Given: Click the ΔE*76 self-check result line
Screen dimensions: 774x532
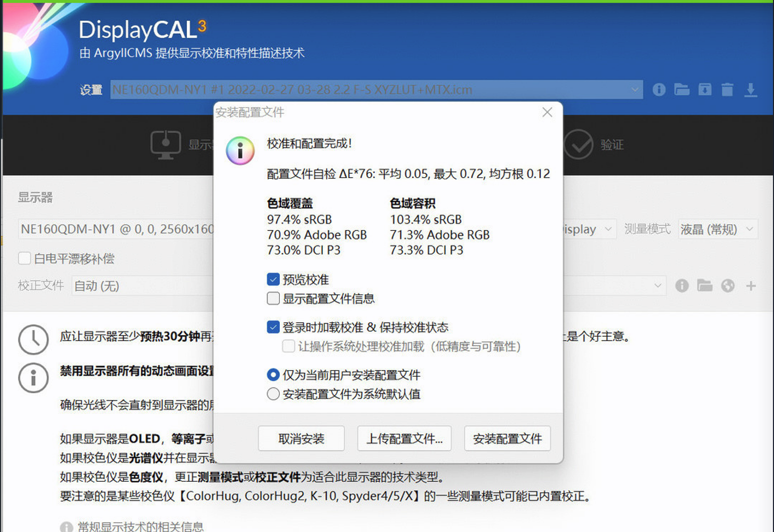Looking at the screenshot, I should [x=408, y=174].
